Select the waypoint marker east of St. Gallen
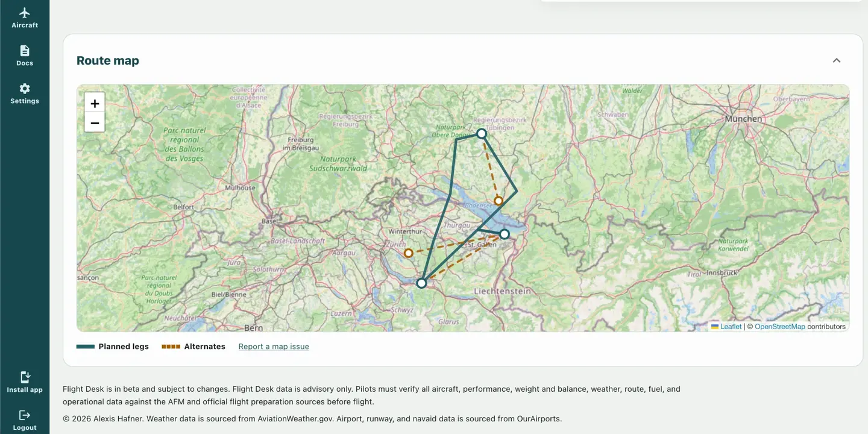The height and width of the screenshot is (434, 868). [x=505, y=234]
